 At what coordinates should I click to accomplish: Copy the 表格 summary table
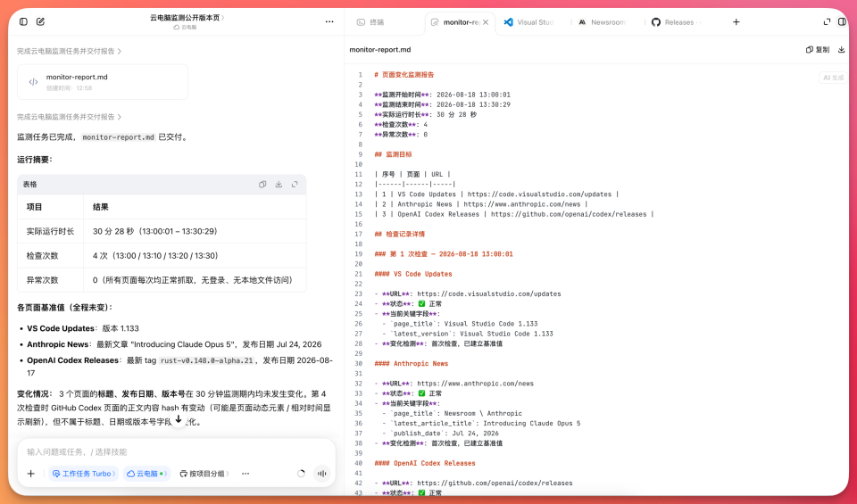262,185
